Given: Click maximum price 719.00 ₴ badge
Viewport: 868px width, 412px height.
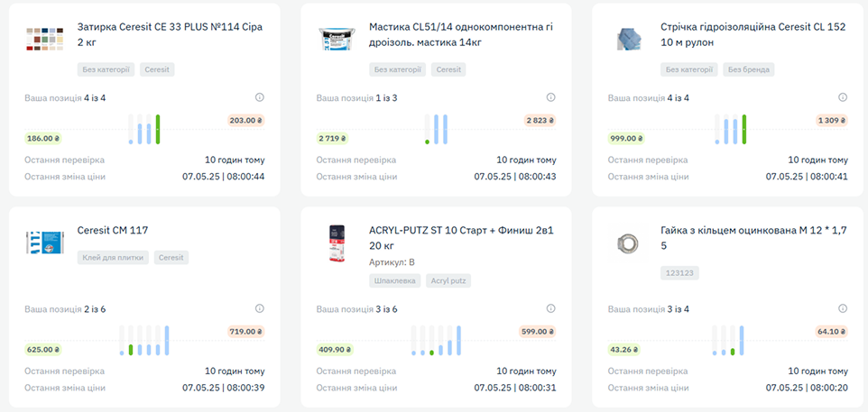Looking at the screenshot, I should 245,332.
